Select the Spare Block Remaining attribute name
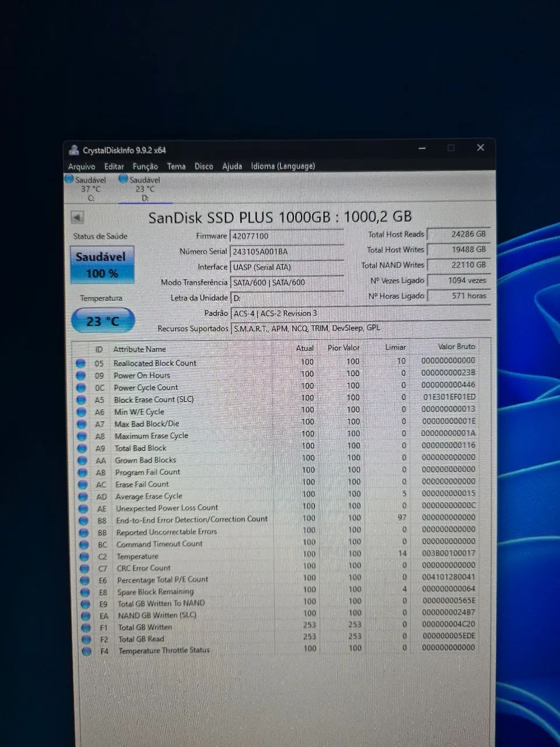Screen dimensions: 560x747 [x=155, y=592]
